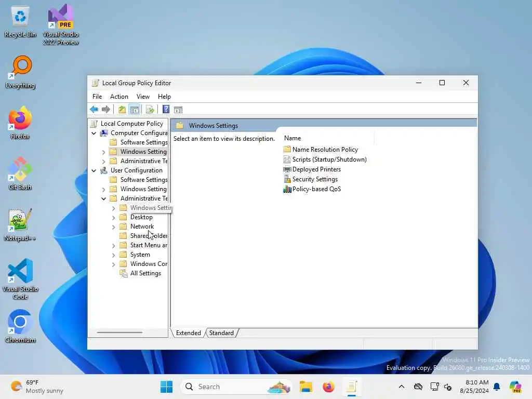
Task: Open the Help menu
Action: click(x=164, y=96)
